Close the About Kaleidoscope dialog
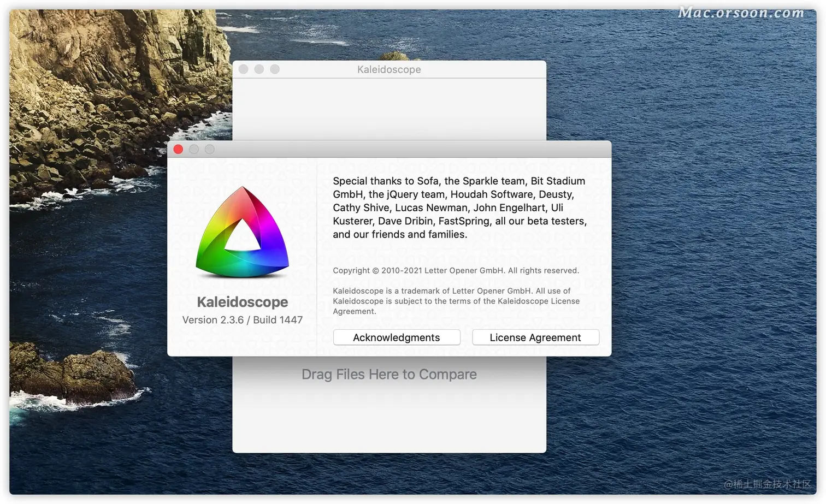 click(x=178, y=149)
